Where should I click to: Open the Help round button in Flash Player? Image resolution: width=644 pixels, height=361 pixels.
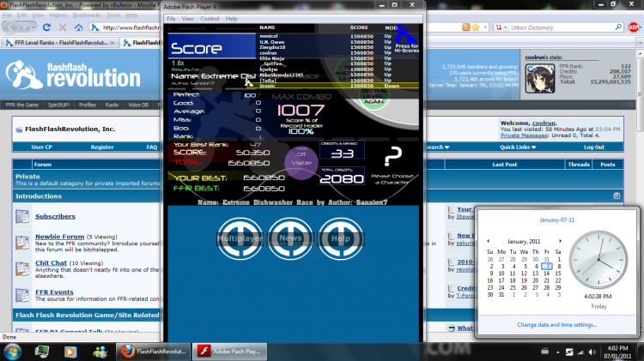point(341,238)
